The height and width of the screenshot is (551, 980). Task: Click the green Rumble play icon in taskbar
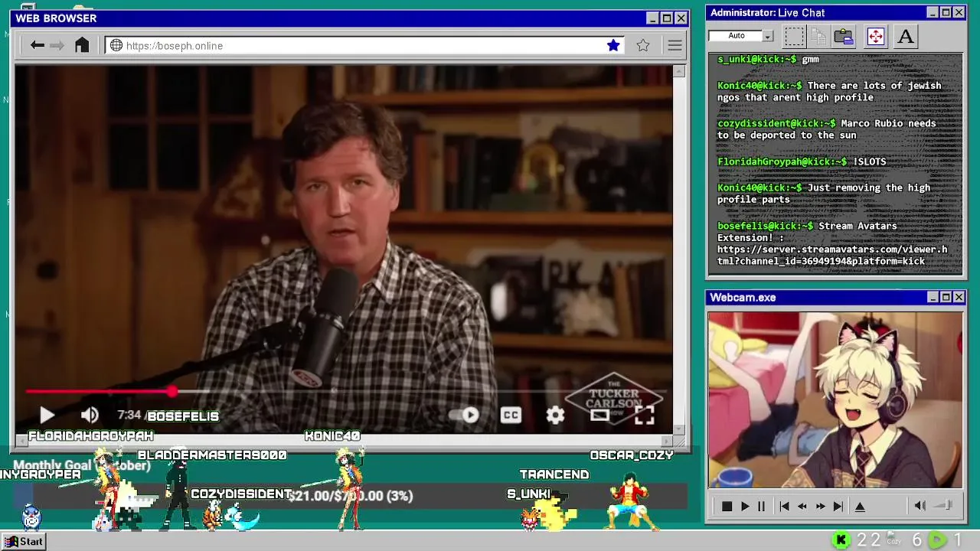[x=936, y=540]
